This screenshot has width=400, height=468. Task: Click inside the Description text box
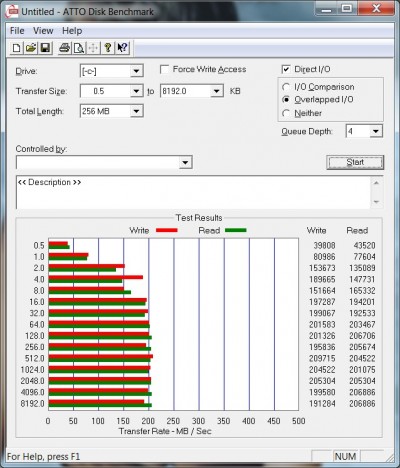(x=193, y=193)
